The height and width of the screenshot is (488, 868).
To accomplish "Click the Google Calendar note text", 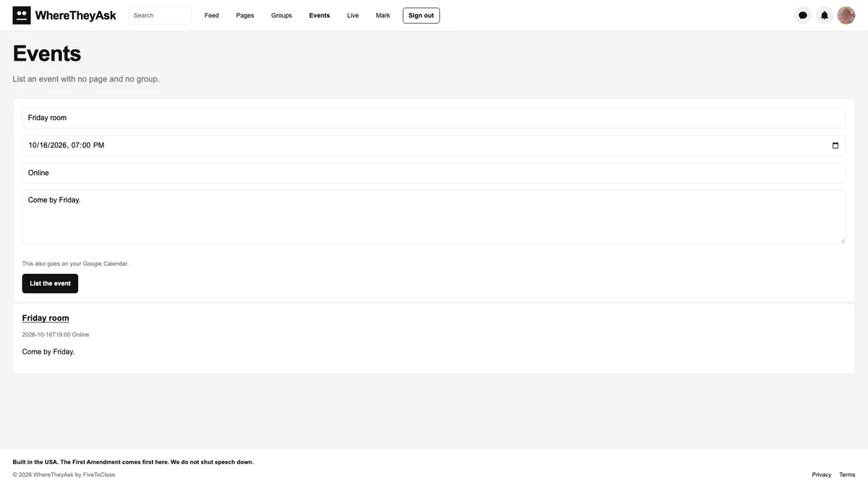I will tap(75, 264).
